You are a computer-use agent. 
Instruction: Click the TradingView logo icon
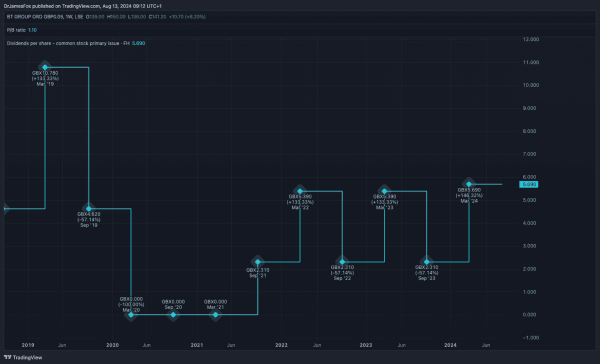point(7,357)
